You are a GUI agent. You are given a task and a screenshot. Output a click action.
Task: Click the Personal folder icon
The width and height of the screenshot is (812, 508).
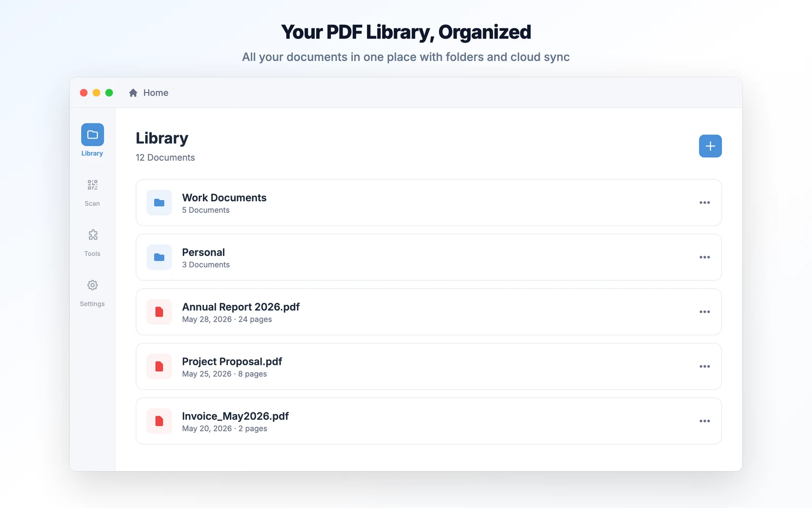point(159,257)
